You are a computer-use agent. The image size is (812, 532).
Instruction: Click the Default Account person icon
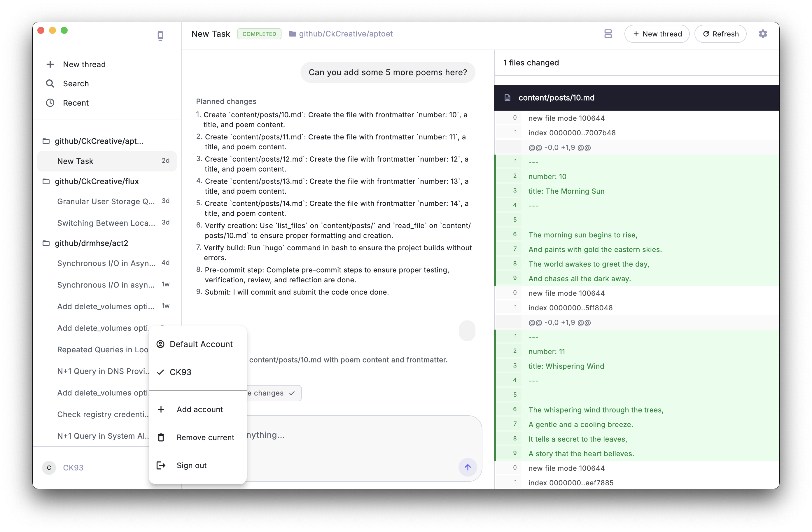coord(160,344)
